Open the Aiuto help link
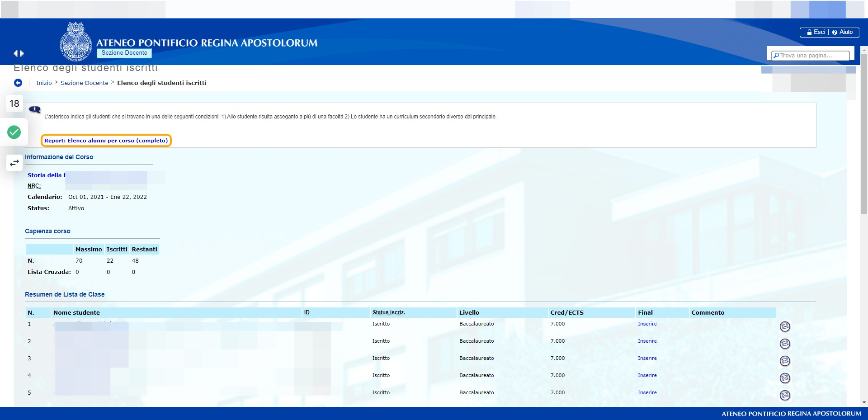This screenshot has height=420, width=868. tap(843, 32)
